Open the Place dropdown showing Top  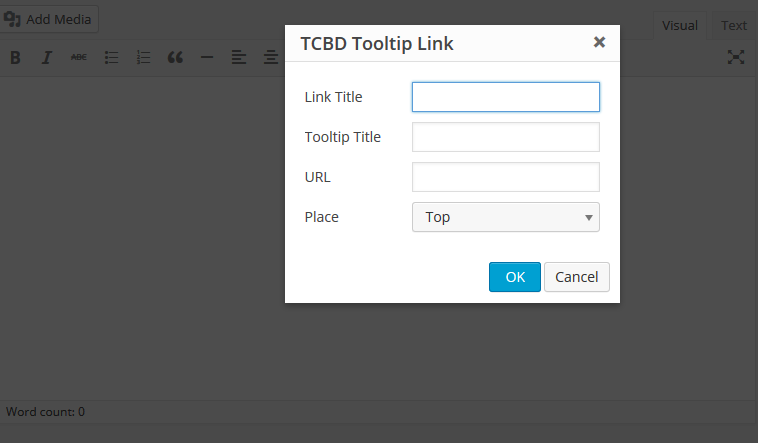[506, 217]
